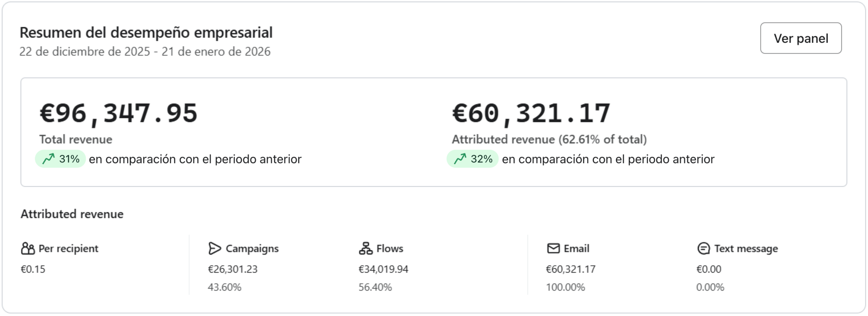The height and width of the screenshot is (316, 868).
Task: Click the Resumen del desempeño empresarial heading
Action: [x=146, y=33]
